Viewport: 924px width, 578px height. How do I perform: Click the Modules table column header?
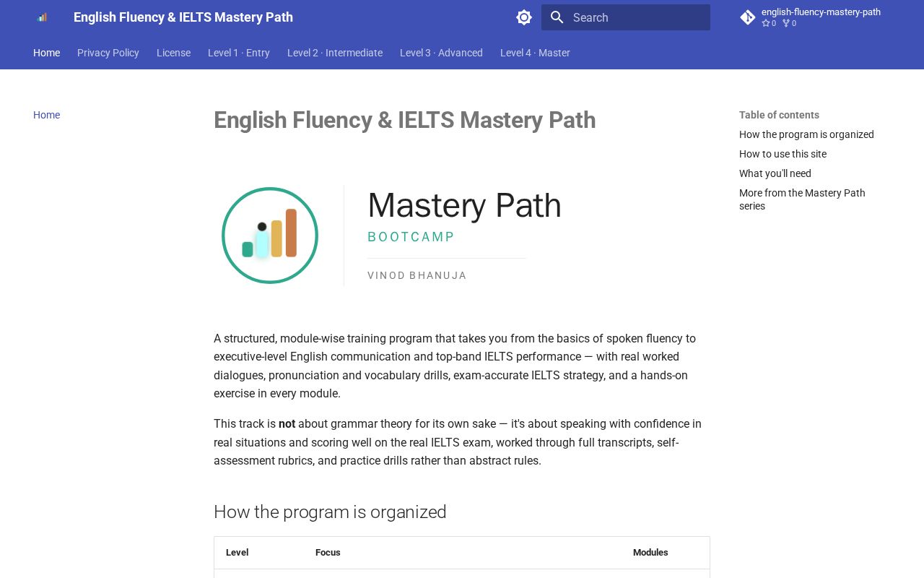coord(650,553)
